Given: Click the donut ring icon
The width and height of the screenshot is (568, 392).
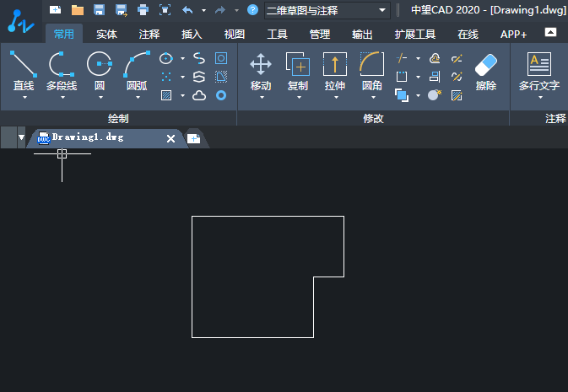Looking at the screenshot, I should point(221,95).
